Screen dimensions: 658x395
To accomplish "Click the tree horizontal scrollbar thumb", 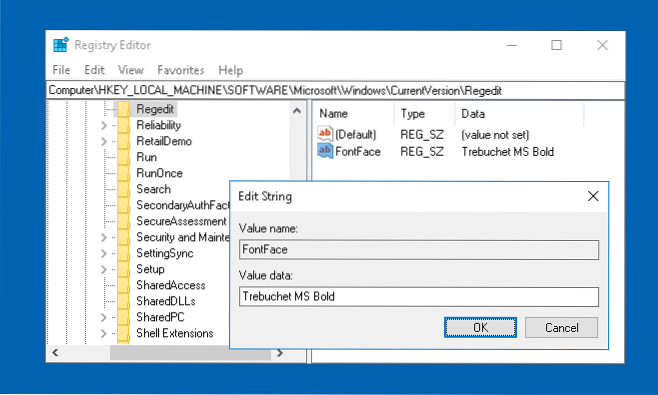I will tap(191, 353).
